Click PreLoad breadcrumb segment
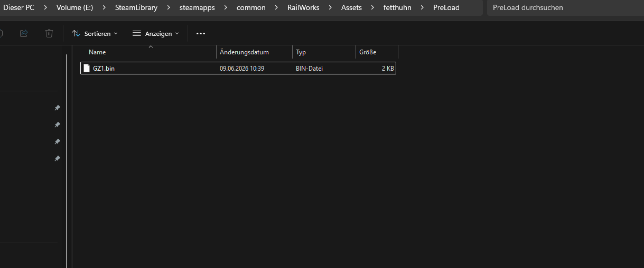The height and width of the screenshot is (268, 644). tap(446, 7)
